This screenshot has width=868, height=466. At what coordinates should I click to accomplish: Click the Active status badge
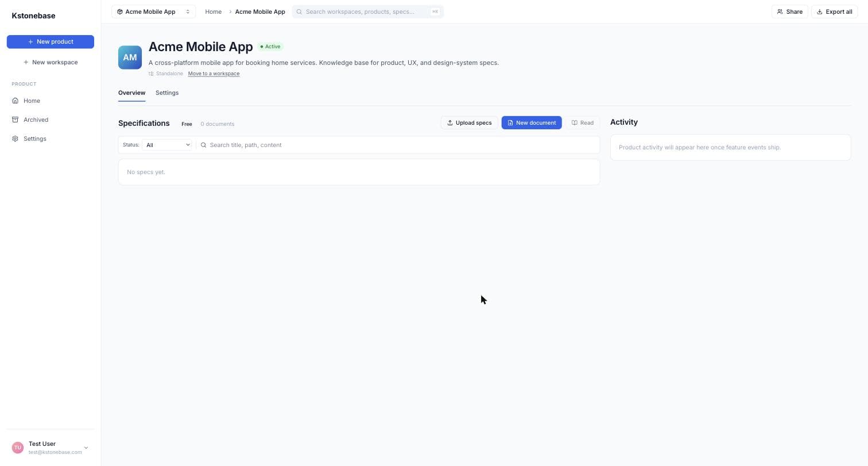(270, 47)
